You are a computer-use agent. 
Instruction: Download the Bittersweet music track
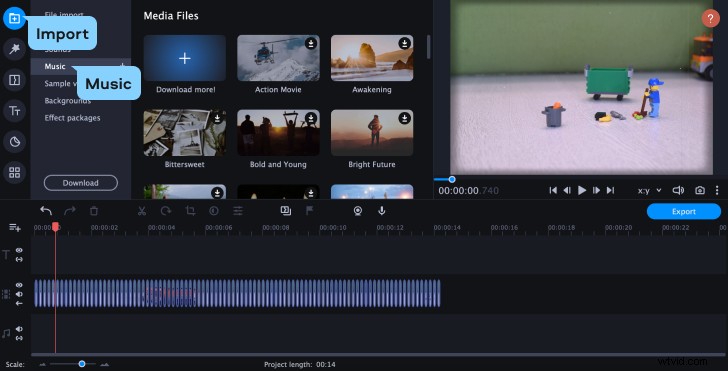click(217, 118)
